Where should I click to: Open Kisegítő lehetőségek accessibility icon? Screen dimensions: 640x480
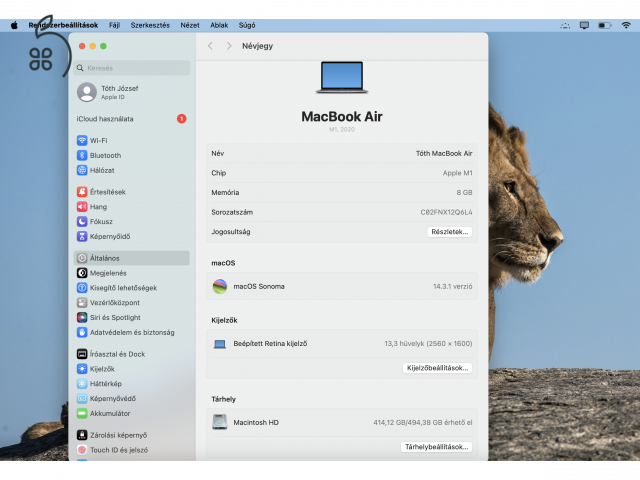82,288
